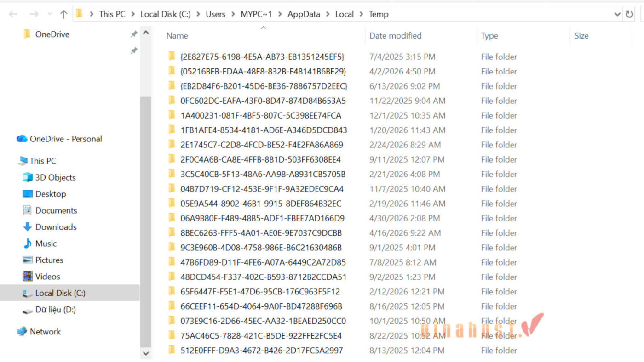Click folder icon of 1A400231-081F-4BF5-807C-5C398EE74FCA

point(172,115)
